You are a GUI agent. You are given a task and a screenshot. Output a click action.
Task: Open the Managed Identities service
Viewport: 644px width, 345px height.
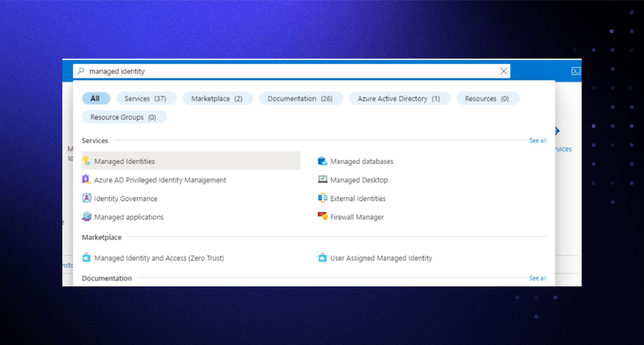point(125,161)
